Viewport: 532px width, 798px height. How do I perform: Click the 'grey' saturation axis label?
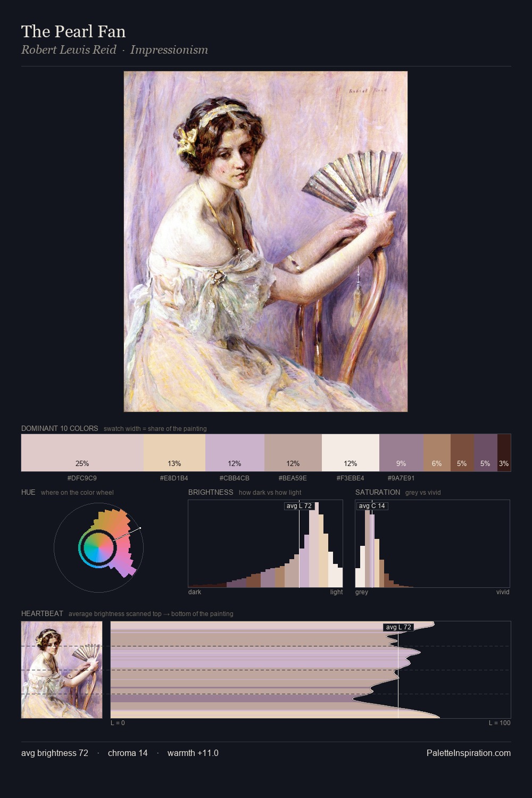(x=362, y=592)
